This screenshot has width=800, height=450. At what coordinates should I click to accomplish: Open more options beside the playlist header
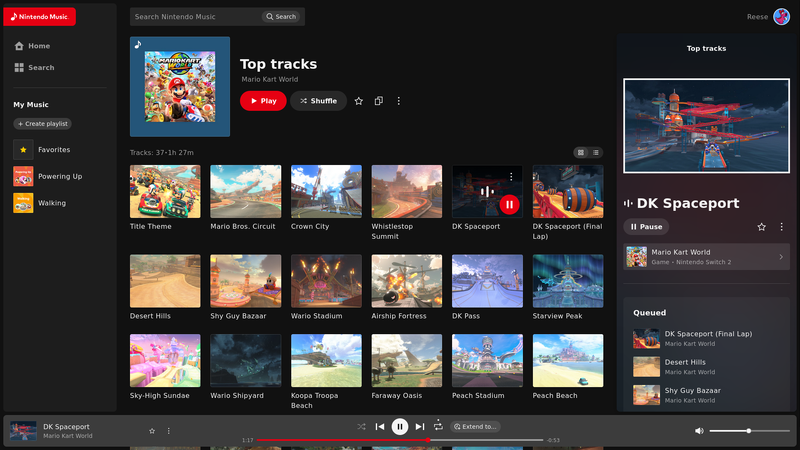click(x=398, y=101)
